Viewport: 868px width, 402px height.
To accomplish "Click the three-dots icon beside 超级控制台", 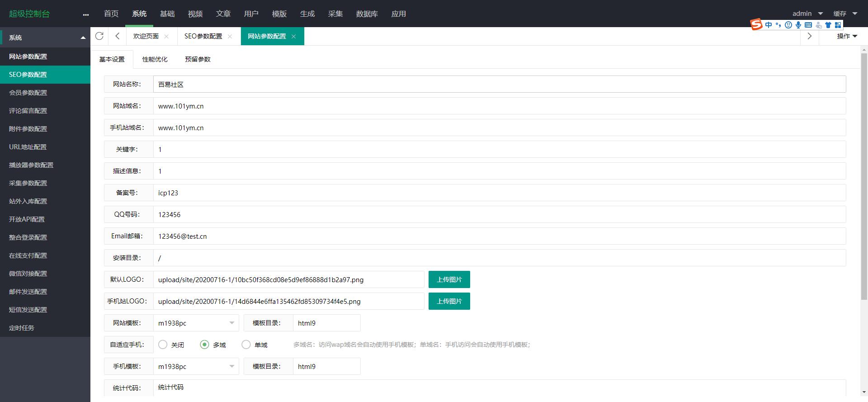I will pos(86,14).
